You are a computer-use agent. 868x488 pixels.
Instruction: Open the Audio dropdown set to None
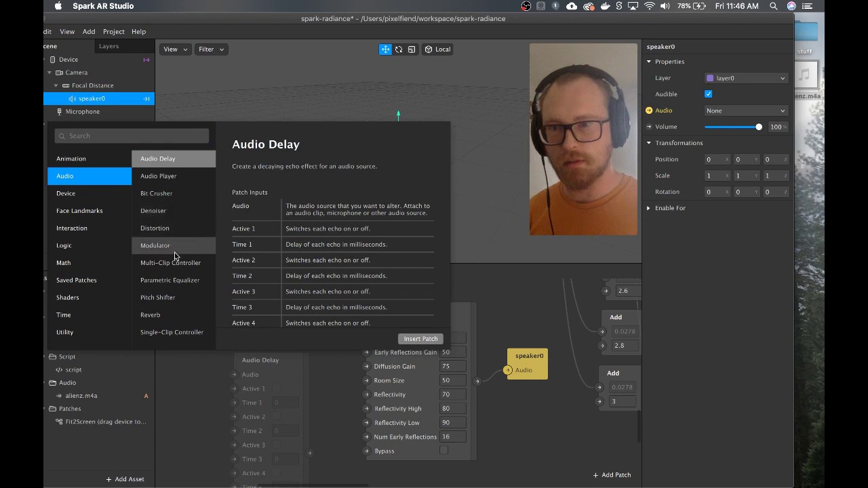[746, 110]
